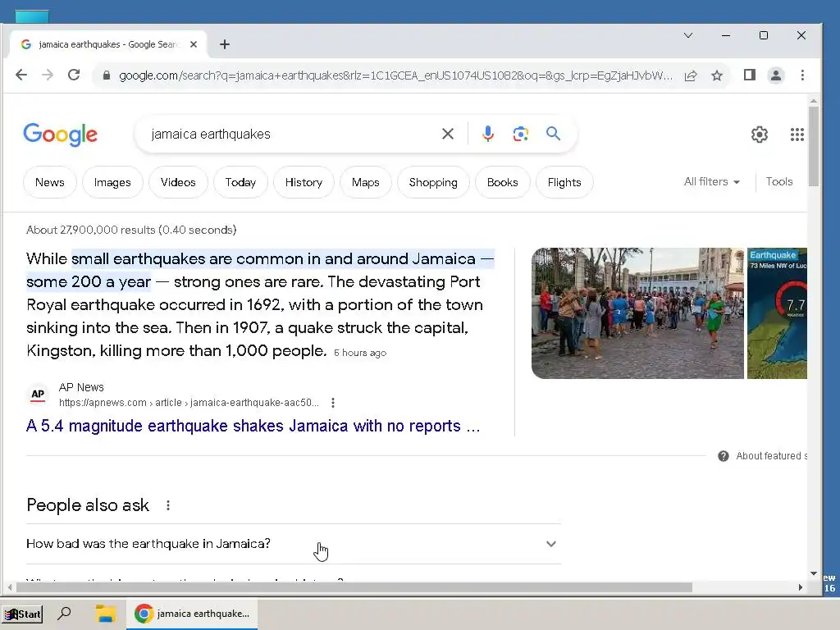
Task: Click About featured snippets help icon
Action: (x=724, y=456)
